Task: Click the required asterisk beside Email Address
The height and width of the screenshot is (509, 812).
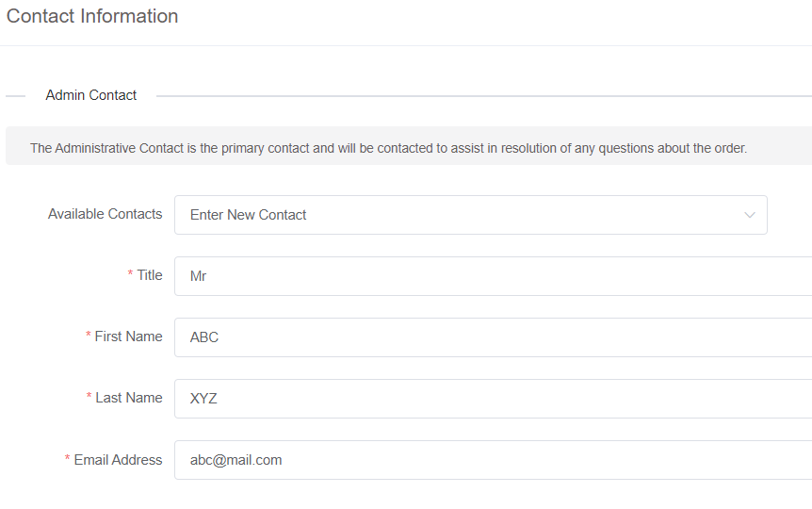Action: pyautogui.click(x=68, y=460)
